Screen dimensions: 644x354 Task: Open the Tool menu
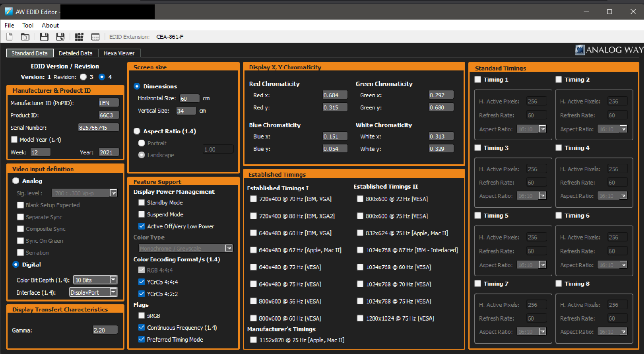pyautogui.click(x=28, y=25)
